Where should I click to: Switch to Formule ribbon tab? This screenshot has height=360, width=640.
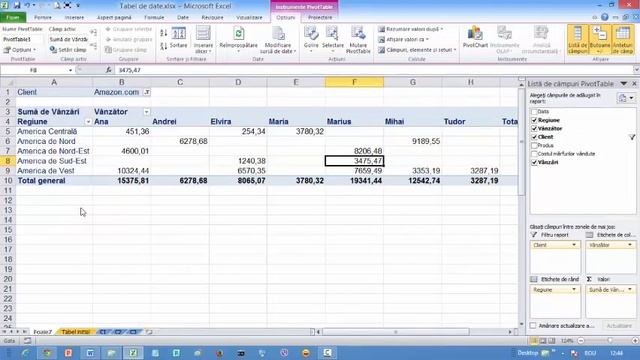154,18
